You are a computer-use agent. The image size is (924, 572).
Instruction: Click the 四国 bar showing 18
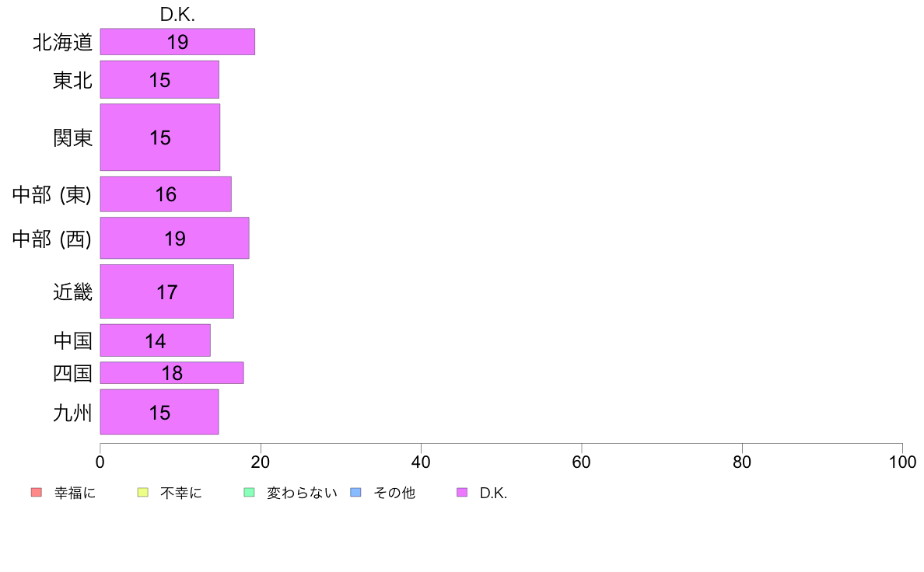[x=172, y=373]
